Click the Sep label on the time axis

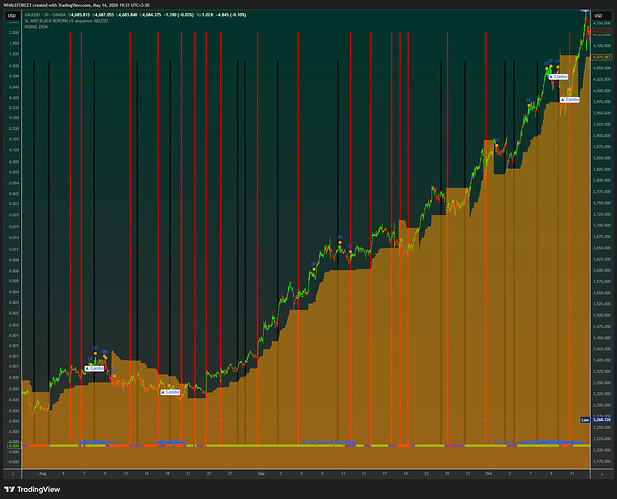click(x=261, y=474)
